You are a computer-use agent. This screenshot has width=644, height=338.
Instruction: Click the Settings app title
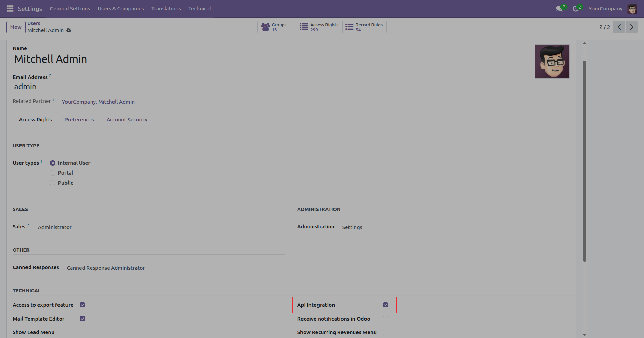[30, 9]
